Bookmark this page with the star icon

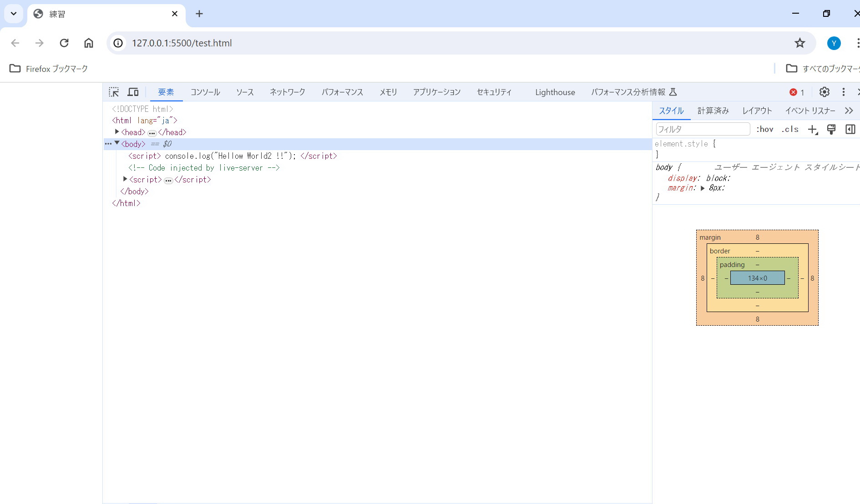coord(799,43)
